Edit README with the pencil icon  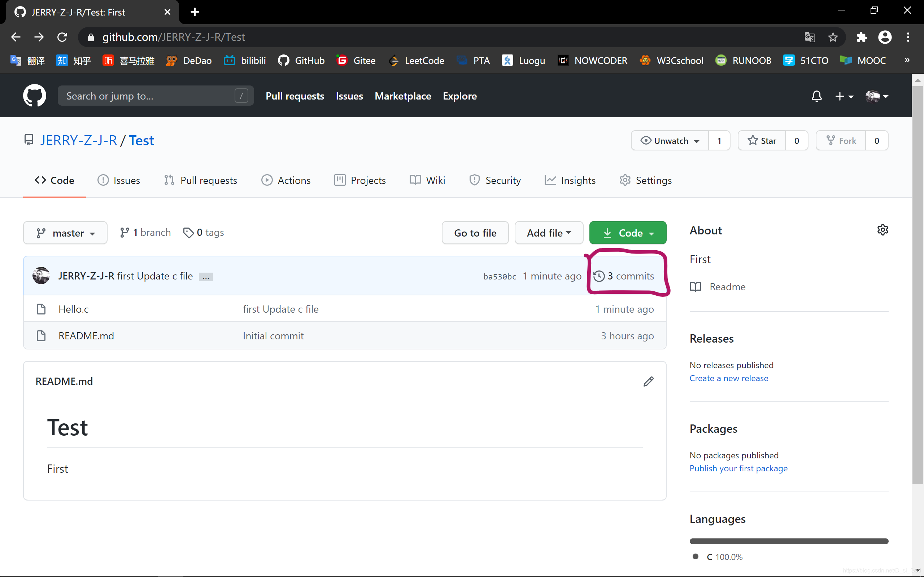click(648, 381)
